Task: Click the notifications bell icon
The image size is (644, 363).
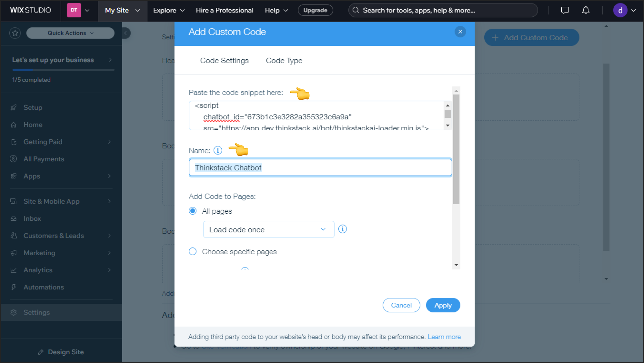Action: coord(586,10)
